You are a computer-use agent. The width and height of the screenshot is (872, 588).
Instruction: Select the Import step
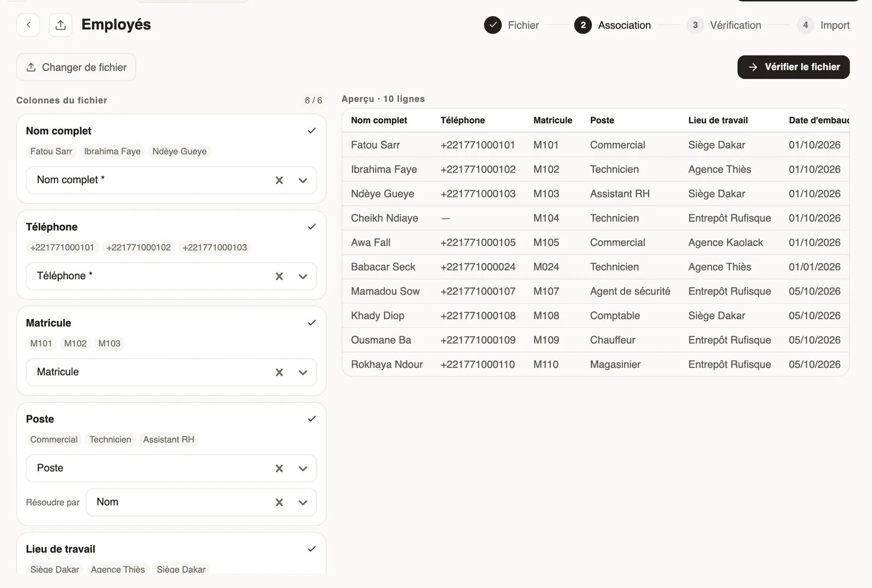(x=823, y=25)
